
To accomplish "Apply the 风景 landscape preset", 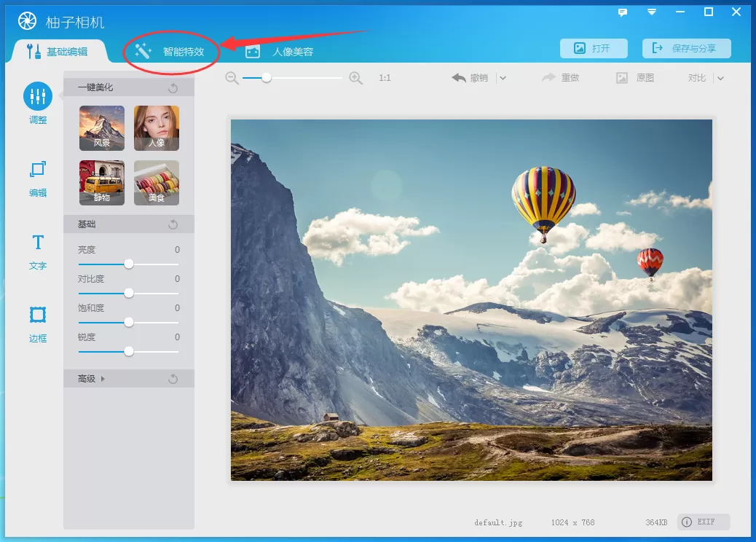I will (102, 127).
